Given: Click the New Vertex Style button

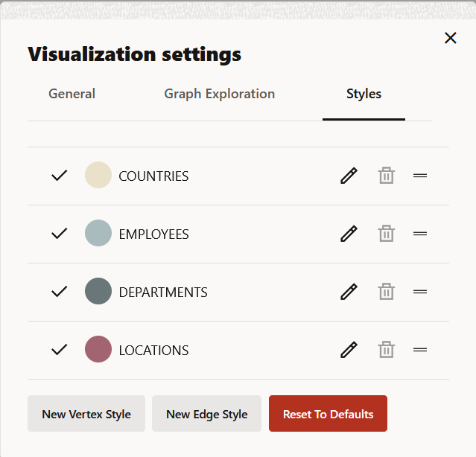Looking at the screenshot, I should [x=86, y=415].
